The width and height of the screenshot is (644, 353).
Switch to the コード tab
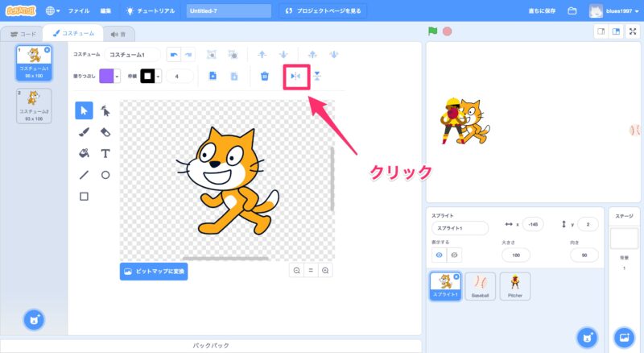[23, 34]
